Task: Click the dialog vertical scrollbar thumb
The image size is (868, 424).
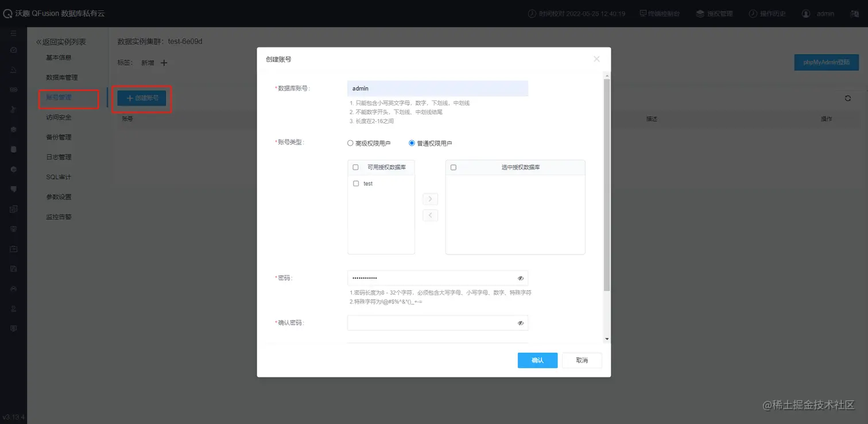Action: [607, 184]
